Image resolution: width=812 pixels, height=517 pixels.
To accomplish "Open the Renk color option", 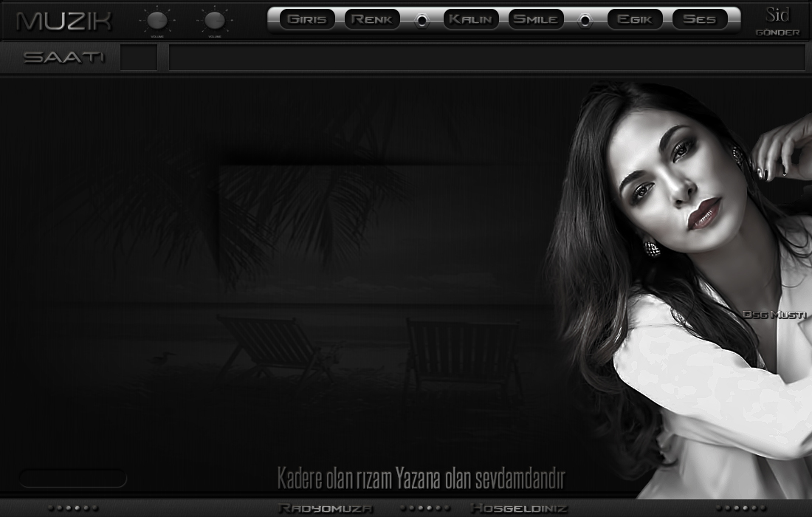I will click(x=372, y=20).
